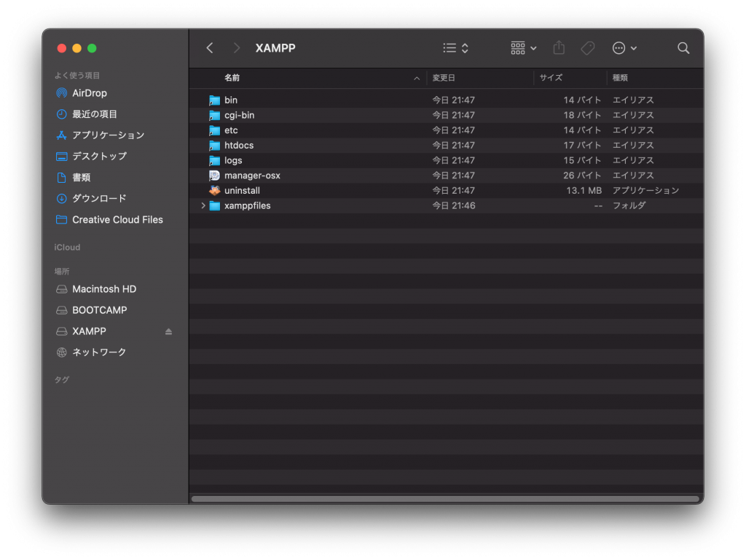The image size is (746, 560).
Task: Open Creative Cloud Files in sidebar
Action: 117,220
